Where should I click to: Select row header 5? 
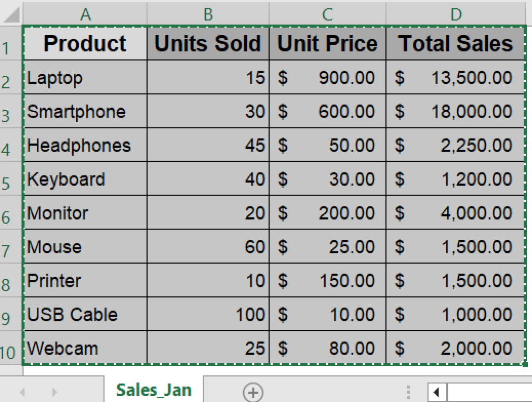[x=9, y=179]
